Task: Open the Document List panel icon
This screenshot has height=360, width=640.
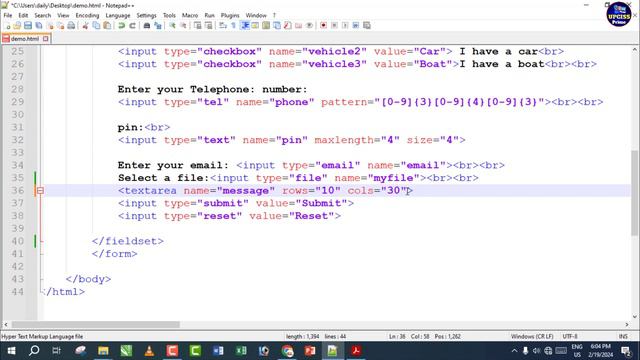Action: pos(277,25)
